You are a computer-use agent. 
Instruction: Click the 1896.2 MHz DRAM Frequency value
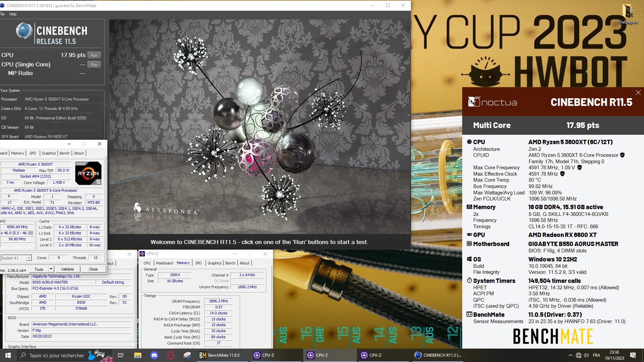click(218, 301)
